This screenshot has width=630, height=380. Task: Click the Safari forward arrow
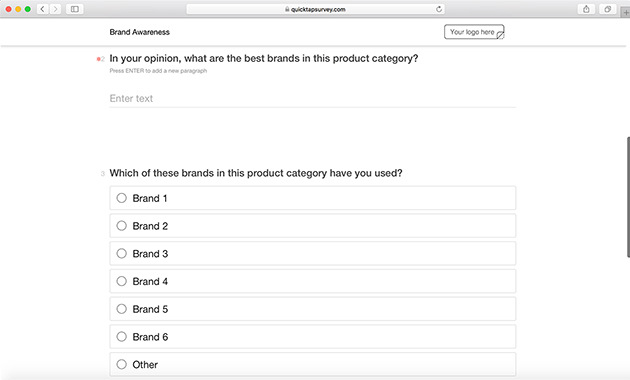click(55, 9)
